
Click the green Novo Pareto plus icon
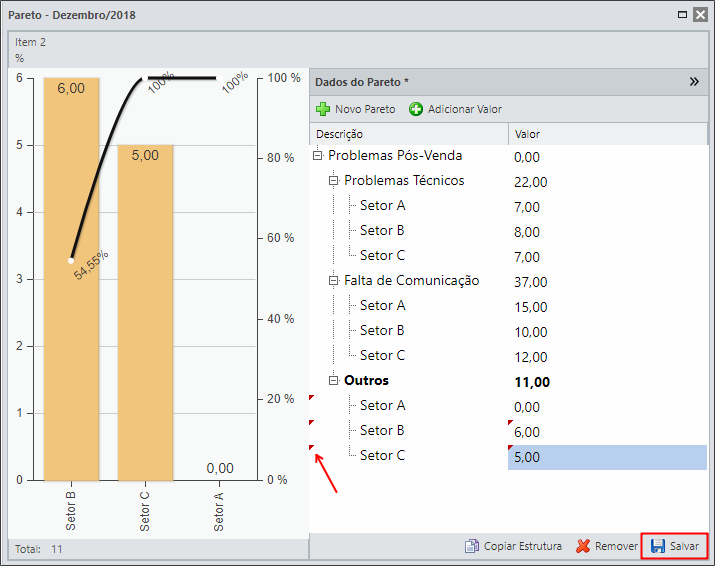coord(323,109)
